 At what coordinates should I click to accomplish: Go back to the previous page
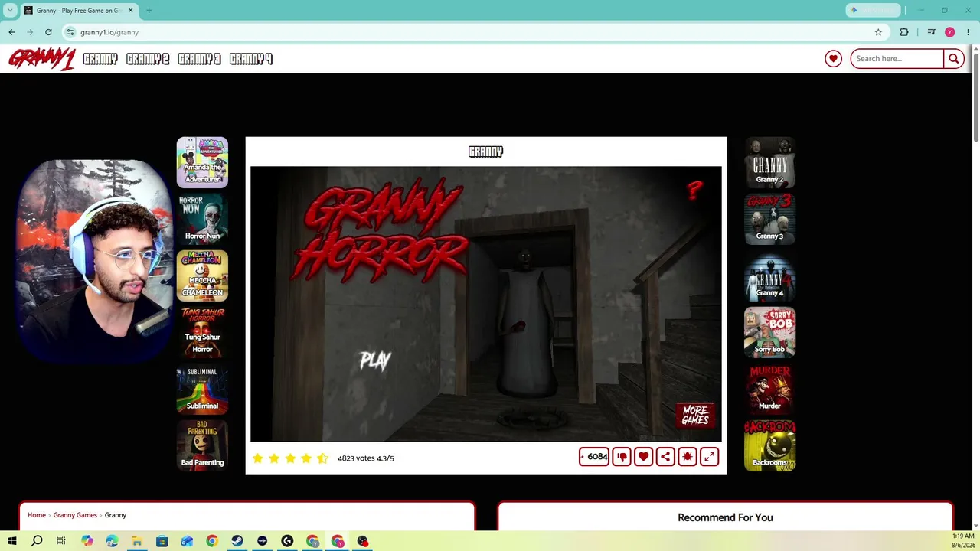tap(11, 32)
